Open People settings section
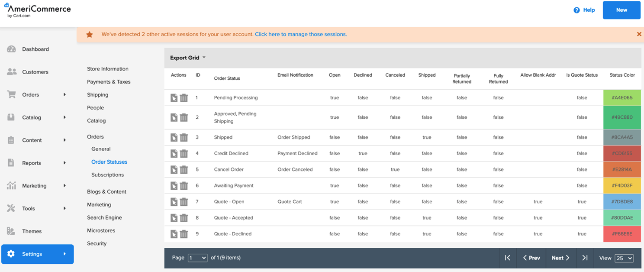This screenshot has height=272, width=644. pos(96,108)
